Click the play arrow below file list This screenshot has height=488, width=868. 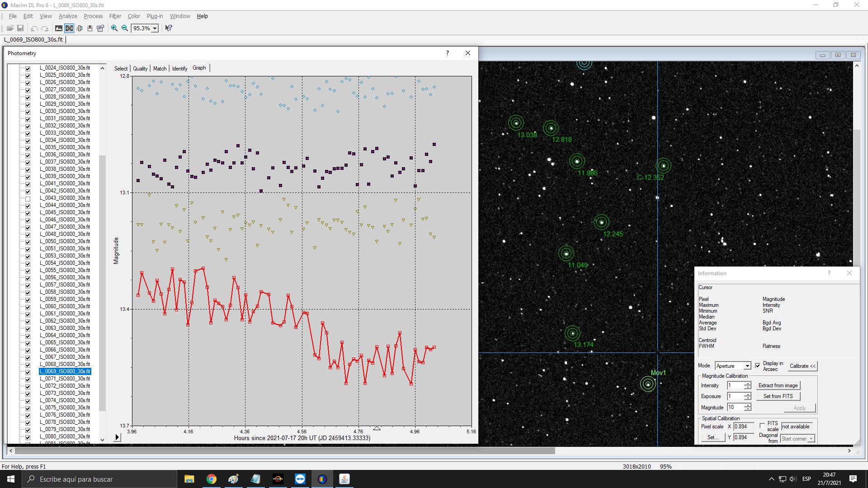(x=117, y=437)
